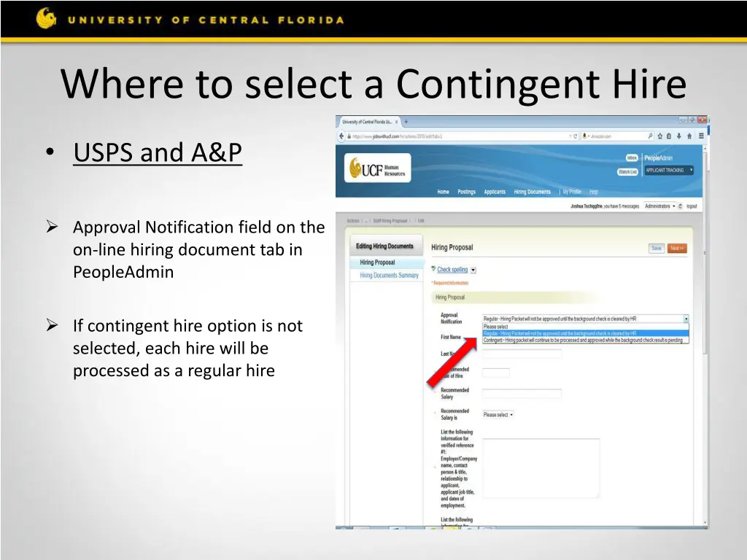Click the refresh icon beside Administrators
This screenshot has width=747, height=560.
681,206
